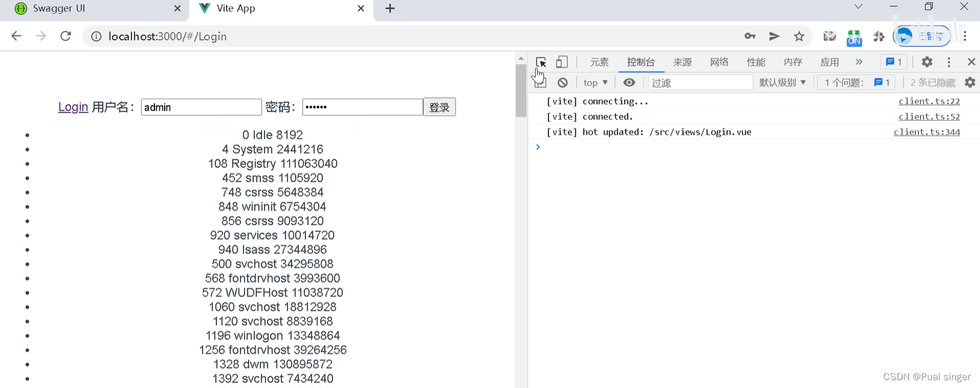Bookmark this page with the star
980x388 pixels.
pos(799,36)
